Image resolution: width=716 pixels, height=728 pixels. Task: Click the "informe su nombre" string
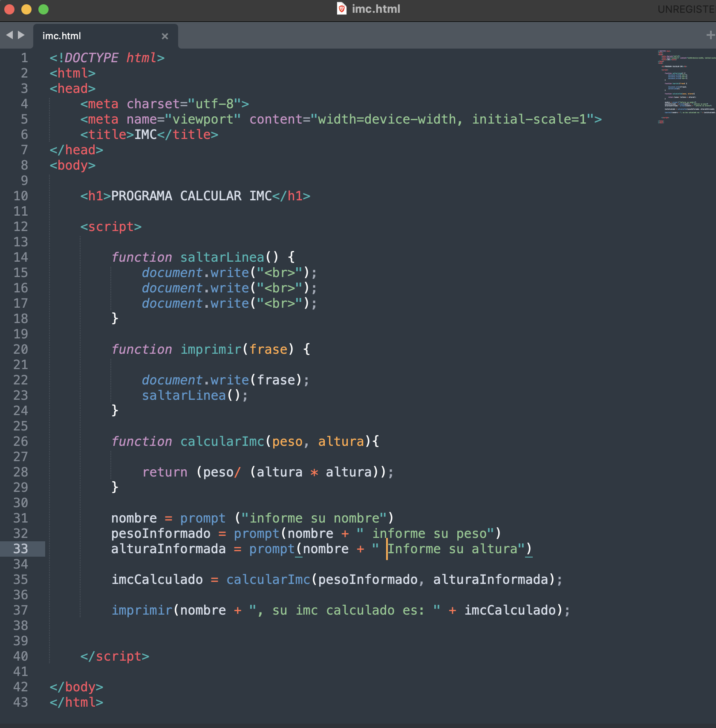[314, 518]
